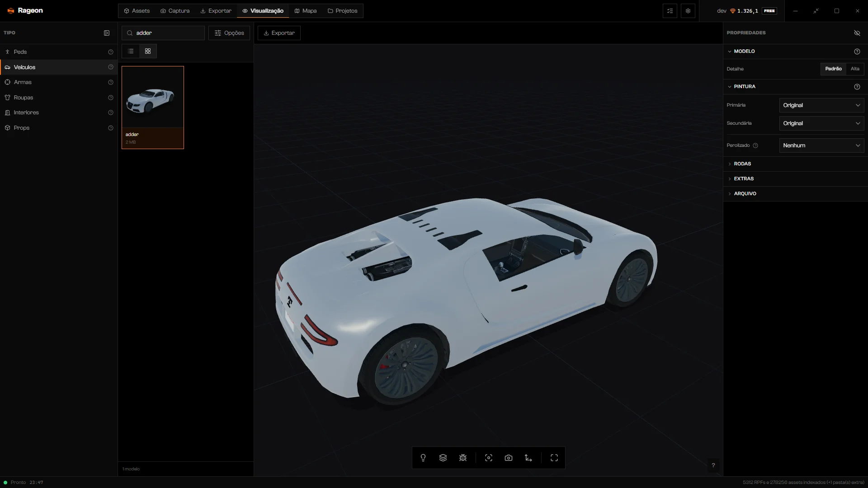Screen dimensions: 868x488
Task: Open help question mark in viewport
Action: pyautogui.click(x=713, y=465)
